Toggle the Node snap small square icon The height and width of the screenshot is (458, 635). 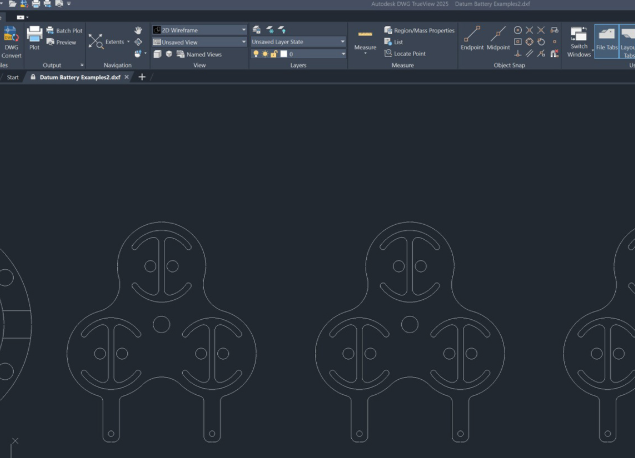tap(554, 42)
